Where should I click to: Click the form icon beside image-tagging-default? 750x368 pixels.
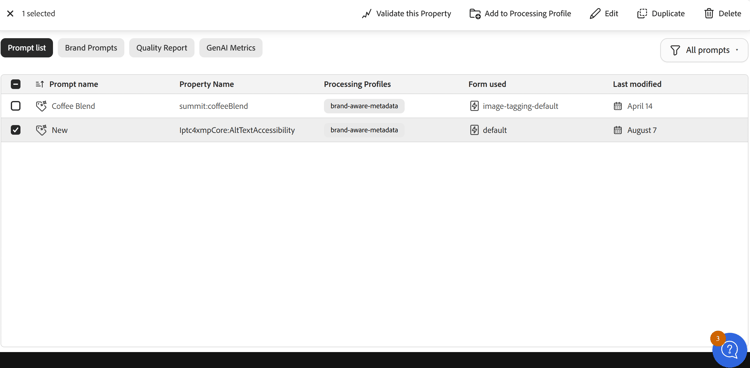point(474,106)
